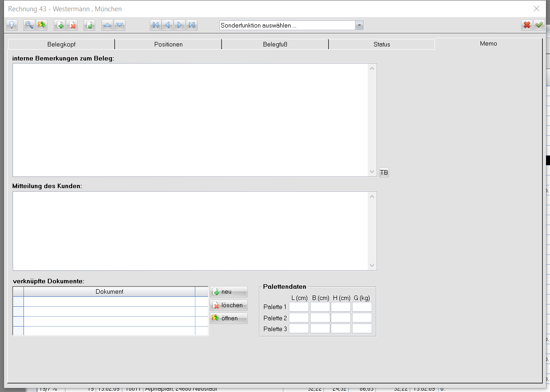The height and width of the screenshot is (392, 550).
Task: Cancel changes with red cross icon
Action: pos(527,25)
